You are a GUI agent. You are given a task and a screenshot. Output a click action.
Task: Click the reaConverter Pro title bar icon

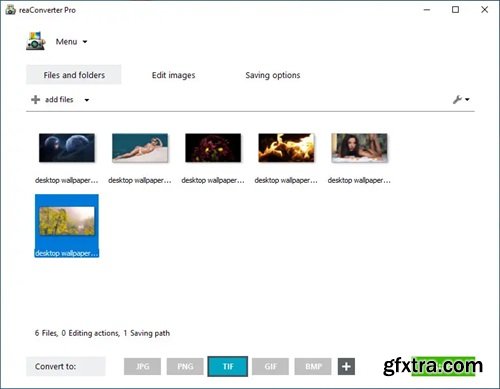[x=10, y=10]
